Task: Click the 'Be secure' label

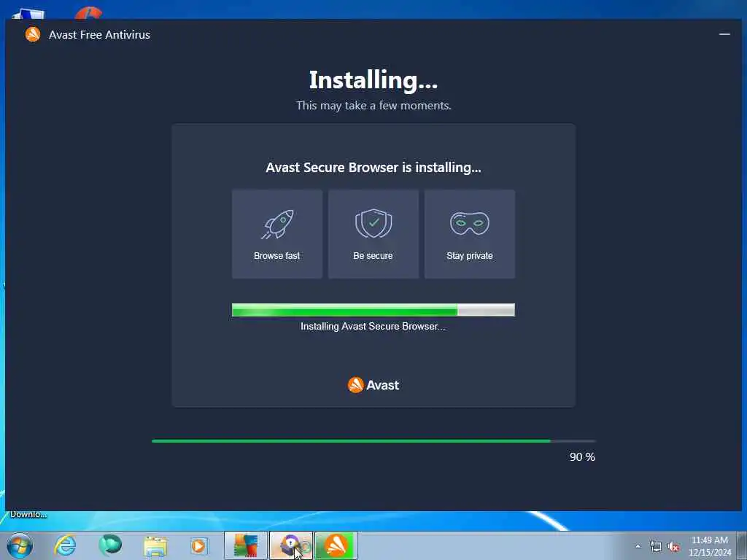Action: coord(373,256)
